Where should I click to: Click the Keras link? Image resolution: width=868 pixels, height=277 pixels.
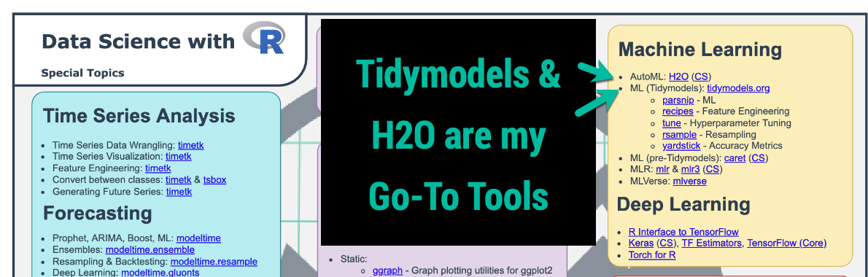coord(641,243)
